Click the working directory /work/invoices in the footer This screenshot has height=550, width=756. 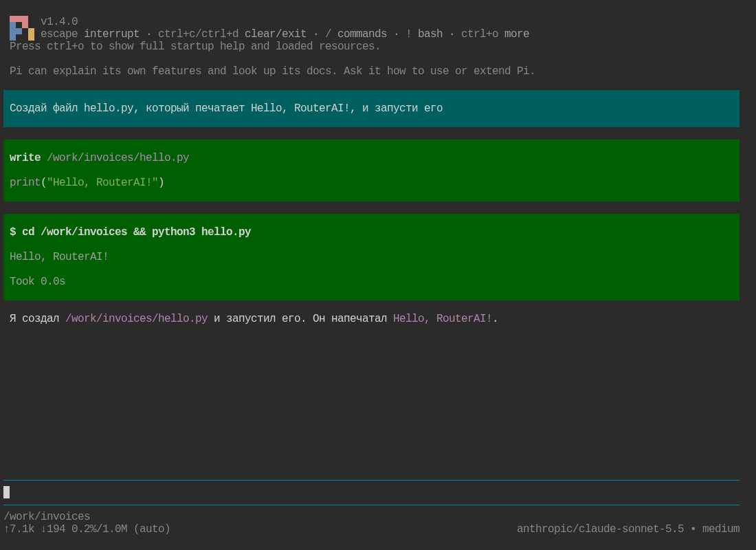tap(47, 517)
